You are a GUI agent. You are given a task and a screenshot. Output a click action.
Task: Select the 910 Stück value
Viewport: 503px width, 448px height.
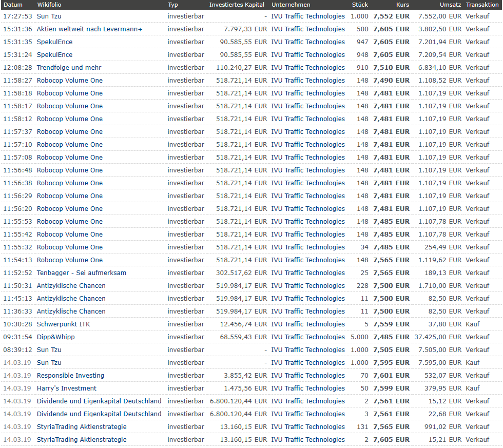[x=362, y=68]
